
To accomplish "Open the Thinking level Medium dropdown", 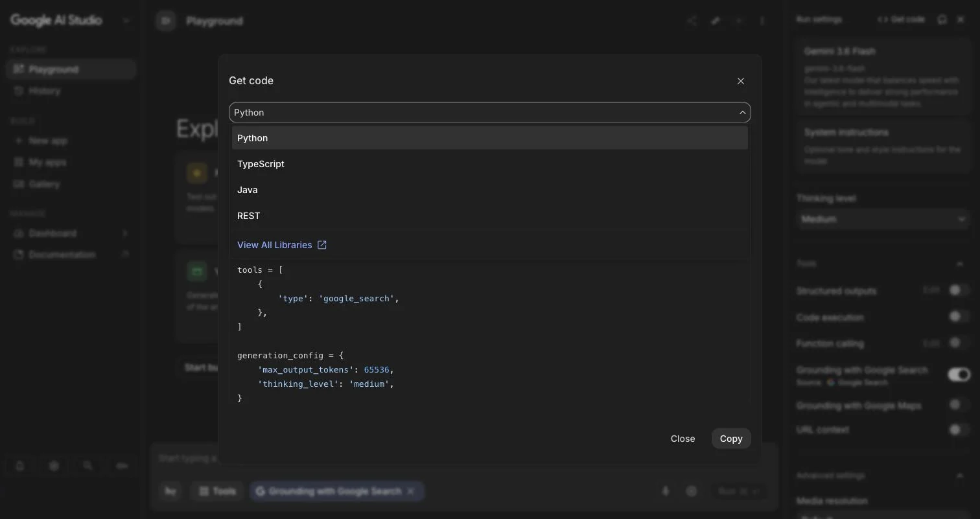I will [x=882, y=219].
